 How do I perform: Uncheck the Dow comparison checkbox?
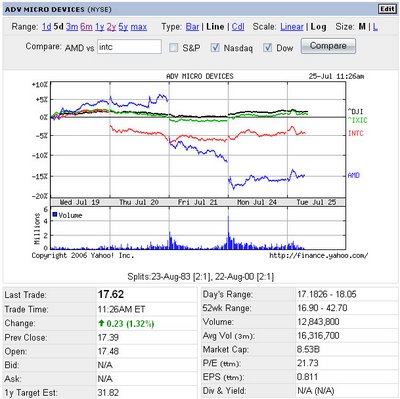click(x=267, y=48)
